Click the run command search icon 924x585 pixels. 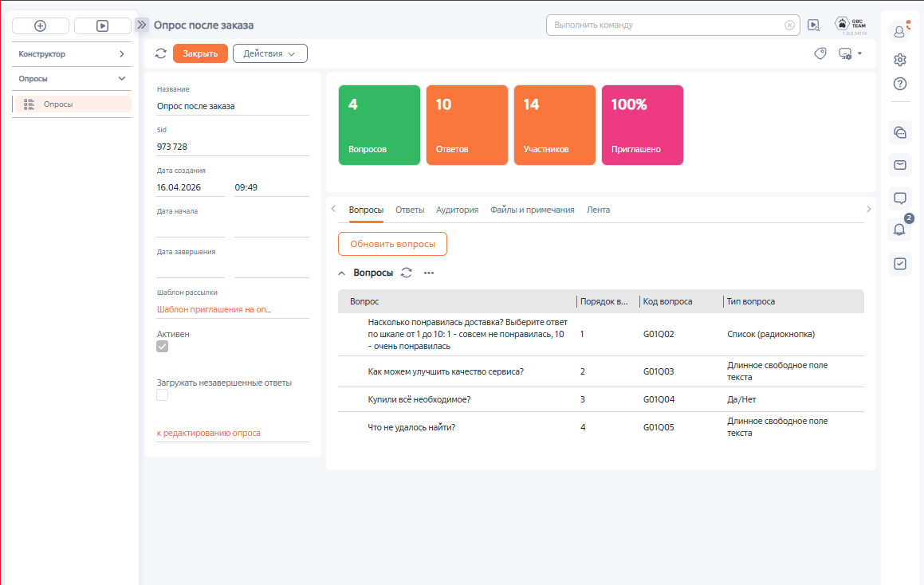point(814,26)
